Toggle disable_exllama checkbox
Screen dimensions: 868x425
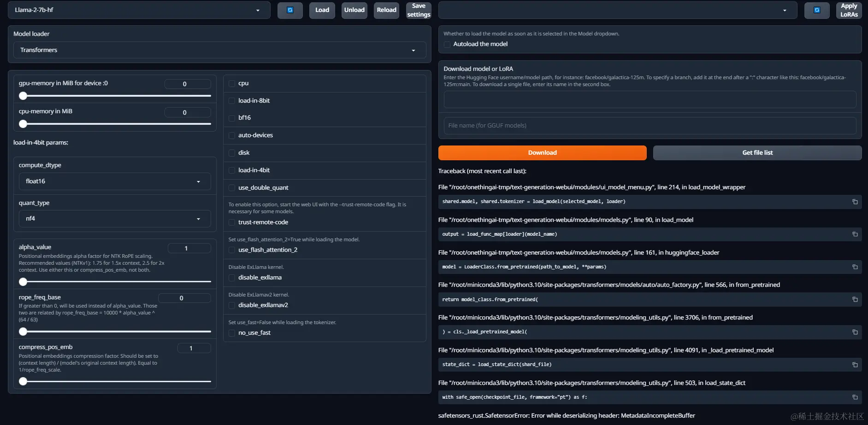pyautogui.click(x=232, y=278)
